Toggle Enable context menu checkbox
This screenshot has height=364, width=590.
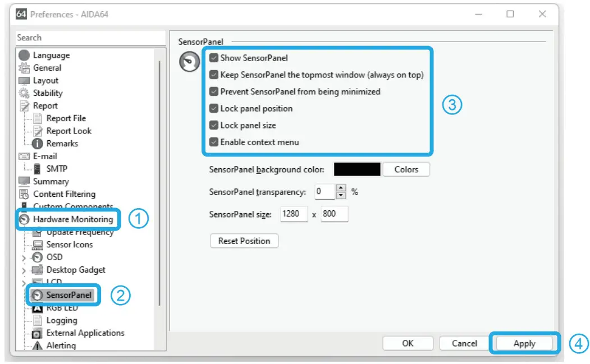214,142
